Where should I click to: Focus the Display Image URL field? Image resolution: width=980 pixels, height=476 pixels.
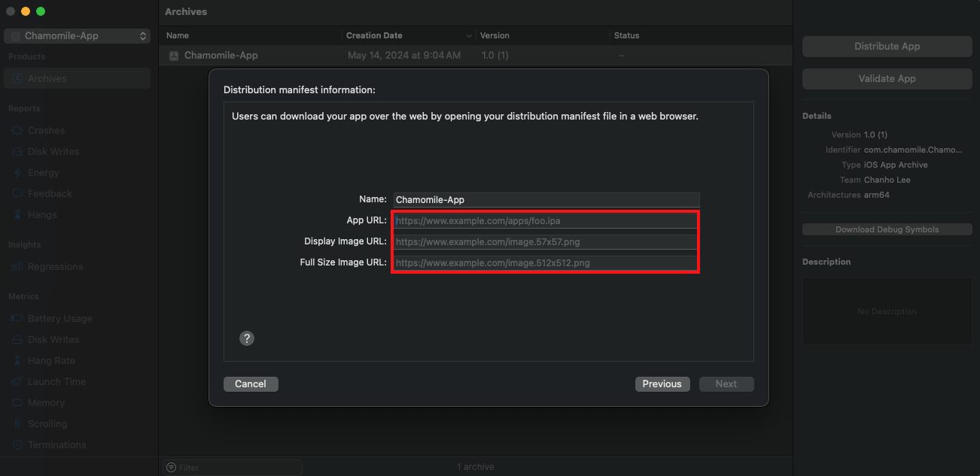[546, 242]
